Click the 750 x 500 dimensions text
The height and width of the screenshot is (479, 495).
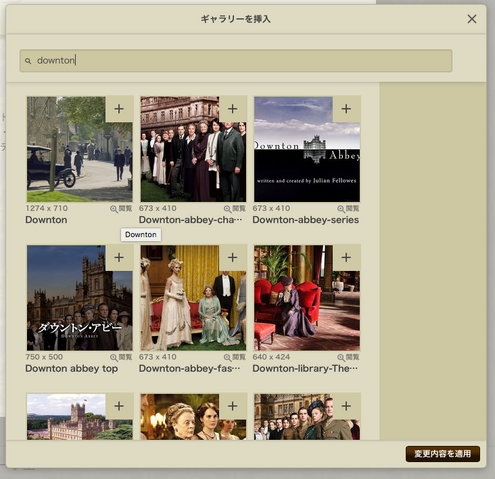[44, 357]
